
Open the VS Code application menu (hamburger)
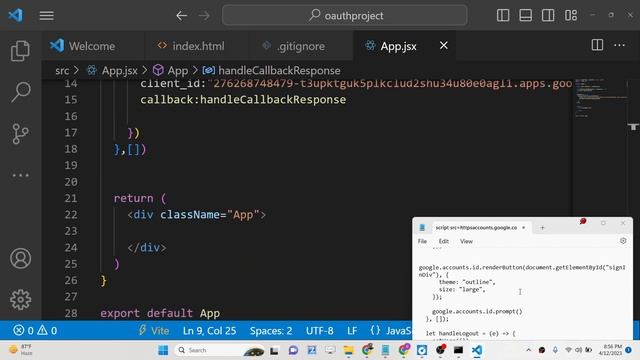coord(47,16)
